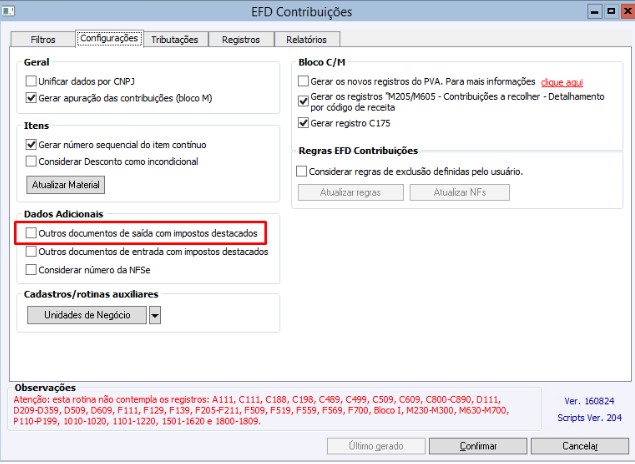Screen dimensions: 635x464
Task: Click the 'Ver. 160824' version text
Action: pyautogui.click(x=589, y=401)
